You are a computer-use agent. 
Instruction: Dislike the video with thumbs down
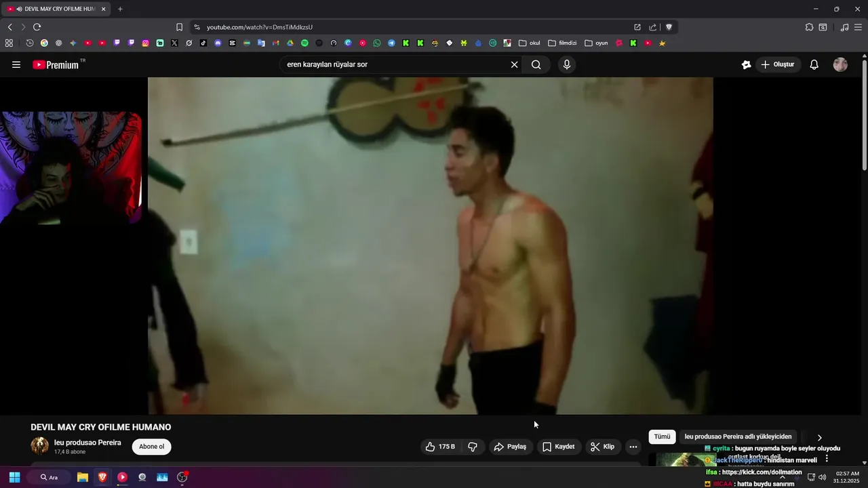coord(473,447)
